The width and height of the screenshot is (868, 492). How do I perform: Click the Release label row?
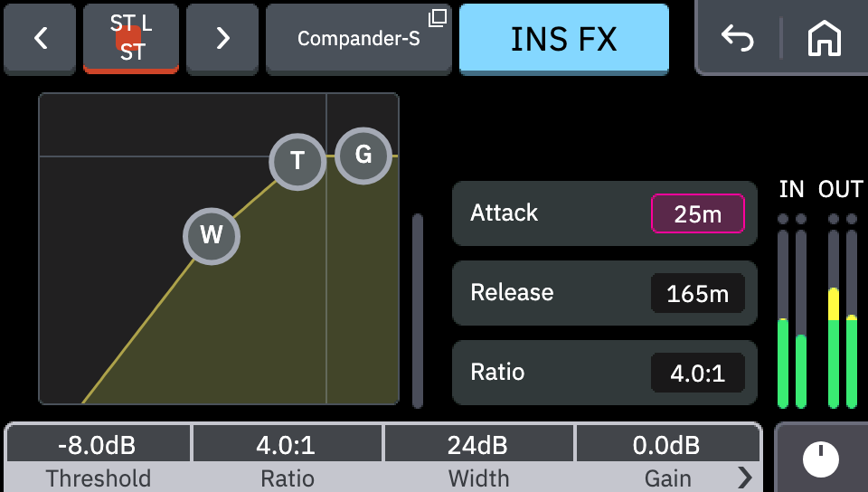[605, 293]
